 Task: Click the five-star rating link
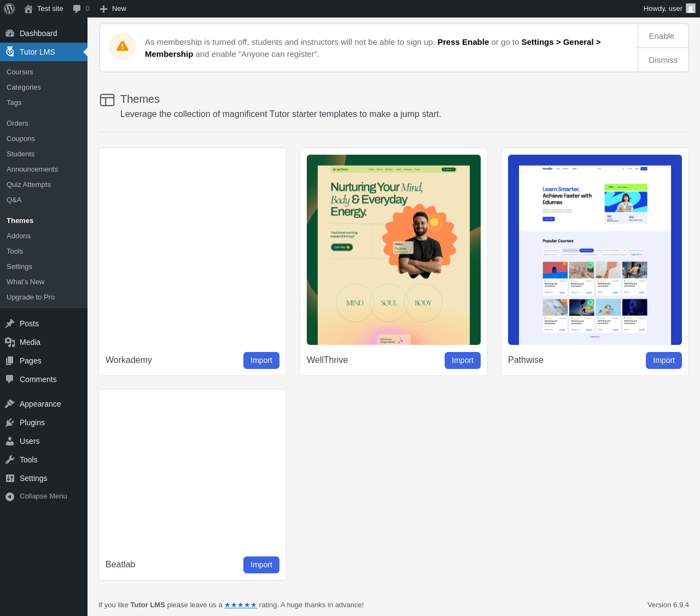241,605
